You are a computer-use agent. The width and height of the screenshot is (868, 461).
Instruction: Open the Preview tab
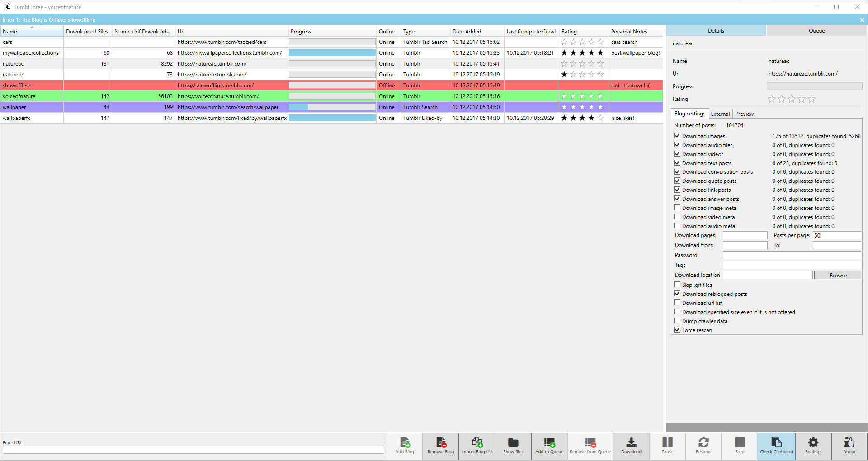coord(744,114)
